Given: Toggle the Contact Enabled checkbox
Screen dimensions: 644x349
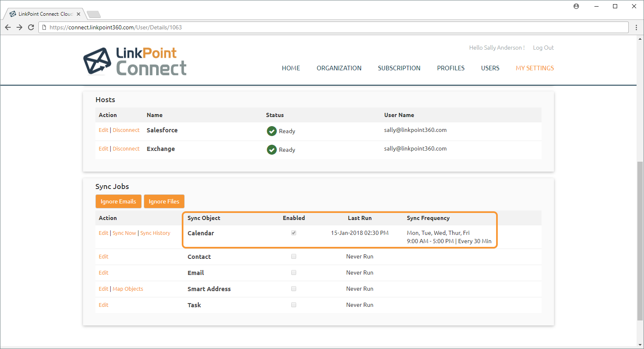Looking at the screenshot, I should click(x=294, y=256).
